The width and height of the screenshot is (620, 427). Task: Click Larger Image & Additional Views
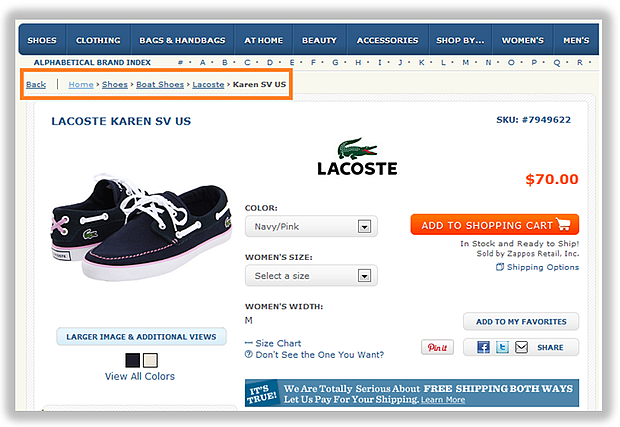coord(140,337)
